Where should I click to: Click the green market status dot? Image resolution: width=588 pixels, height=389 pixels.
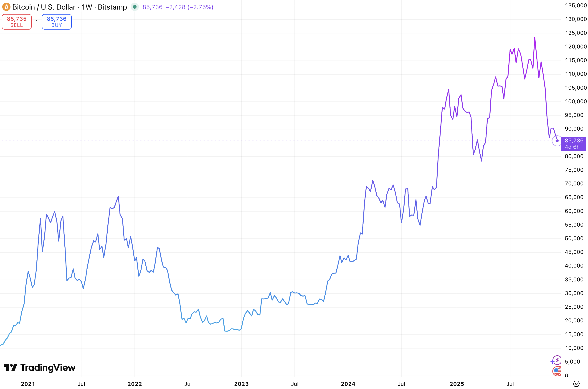[x=134, y=7]
